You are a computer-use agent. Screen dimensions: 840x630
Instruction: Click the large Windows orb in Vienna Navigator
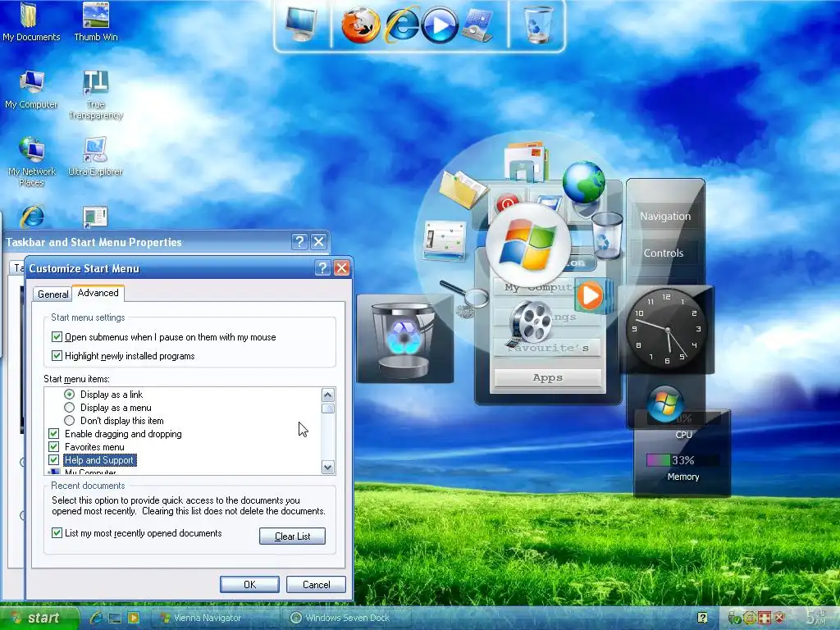(x=527, y=244)
